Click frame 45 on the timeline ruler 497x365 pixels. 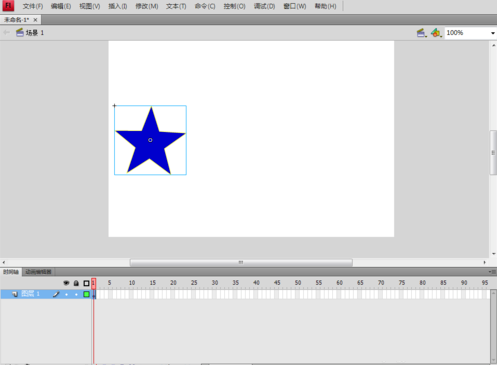[x=277, y=283]
